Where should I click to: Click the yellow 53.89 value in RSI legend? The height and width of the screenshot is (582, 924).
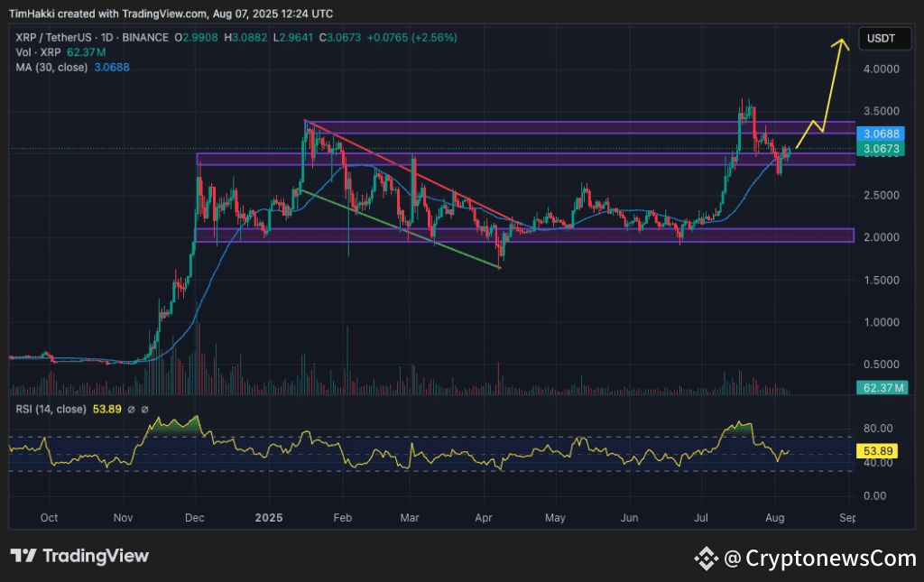[x=106, y=409]
